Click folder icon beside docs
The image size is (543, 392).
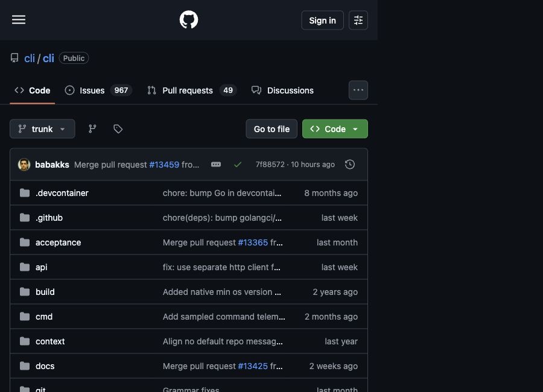click(25, 365)
